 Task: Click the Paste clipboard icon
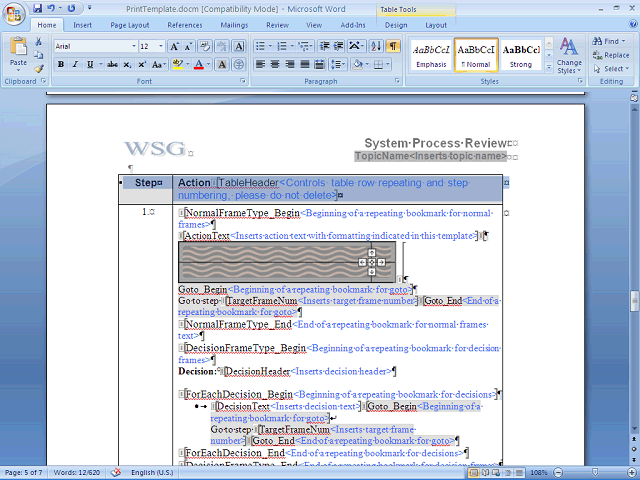[x=18, y=46]
